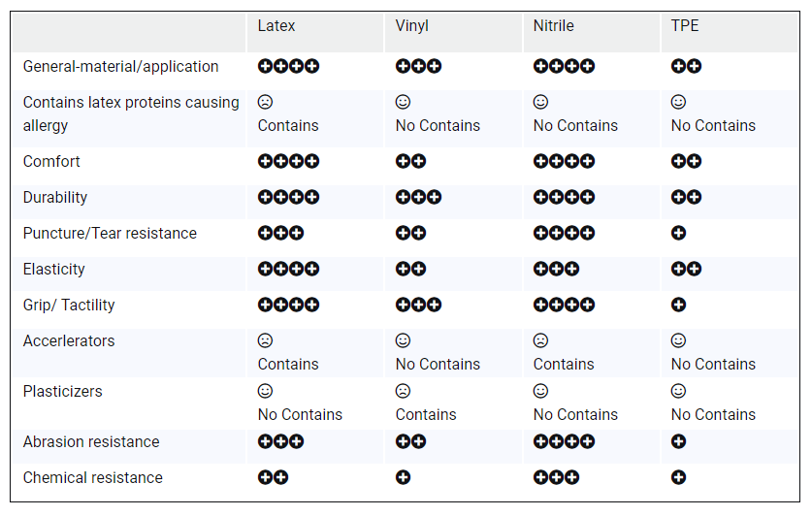Click the sad face for Nitrile Accelerators
This screenshot has height=516, width=812.
pos(540,340)
